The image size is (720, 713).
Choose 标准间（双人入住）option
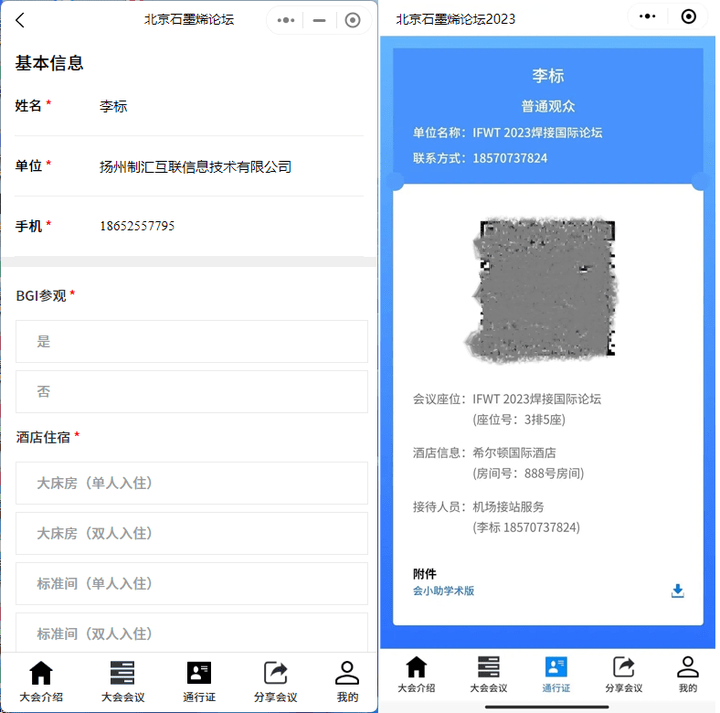pyautogui.click(x=191, y=633)
